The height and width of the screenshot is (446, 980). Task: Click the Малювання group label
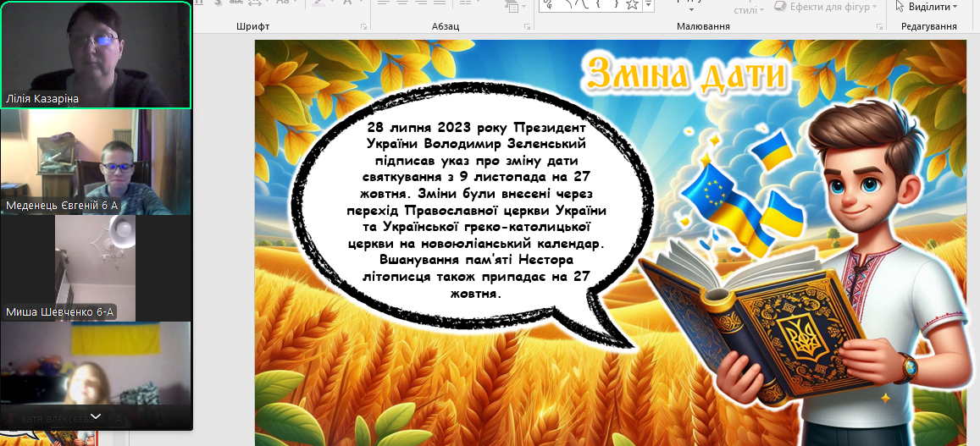click(703, 26)
